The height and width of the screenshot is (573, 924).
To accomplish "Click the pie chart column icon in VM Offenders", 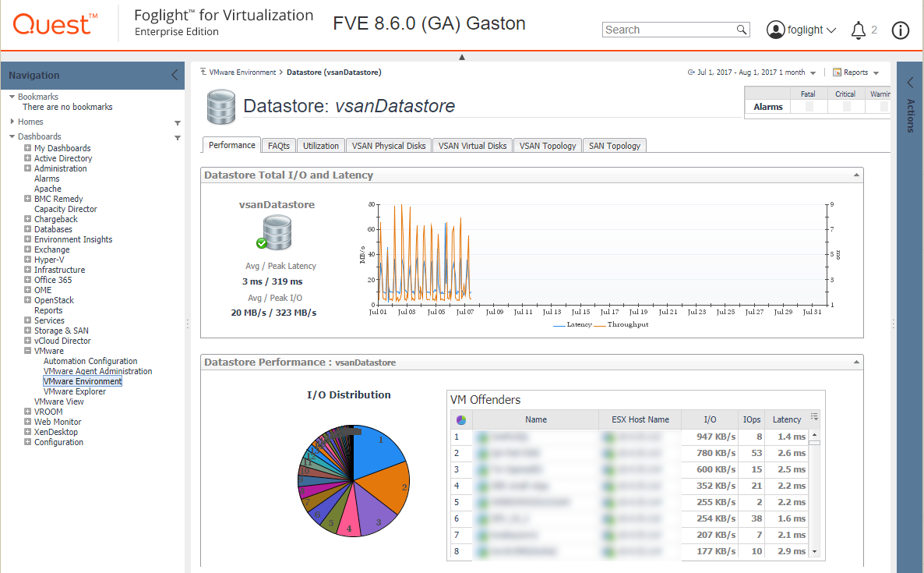I will [x=460, y=419].
